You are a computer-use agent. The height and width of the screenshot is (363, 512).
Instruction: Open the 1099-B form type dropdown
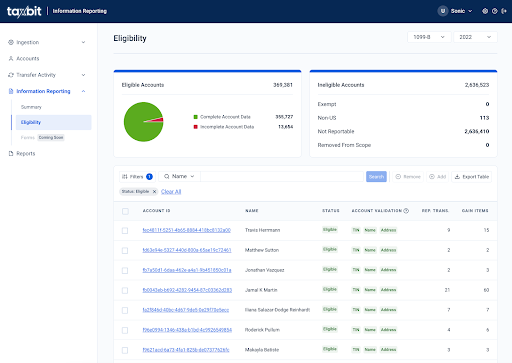point(429,37)
